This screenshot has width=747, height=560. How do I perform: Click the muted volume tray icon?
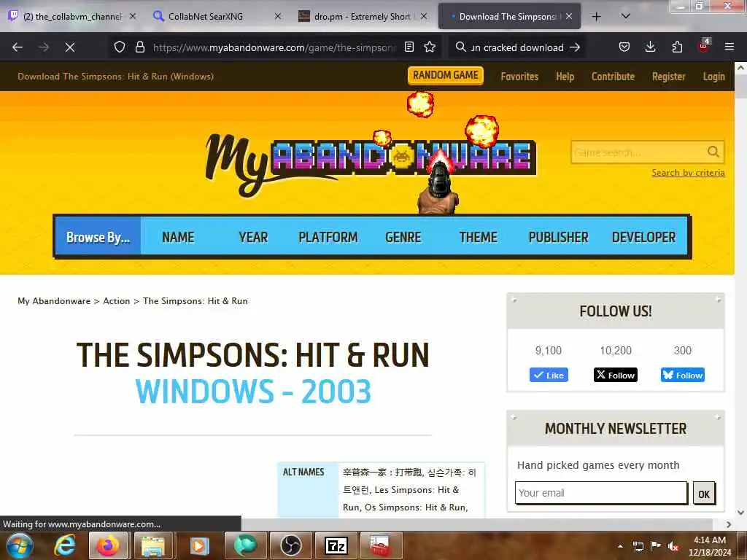tap(673, 546)
